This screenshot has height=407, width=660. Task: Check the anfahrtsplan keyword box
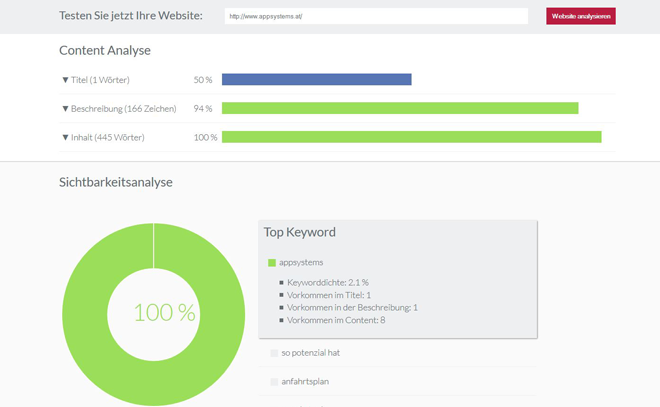tap(274, 382)
